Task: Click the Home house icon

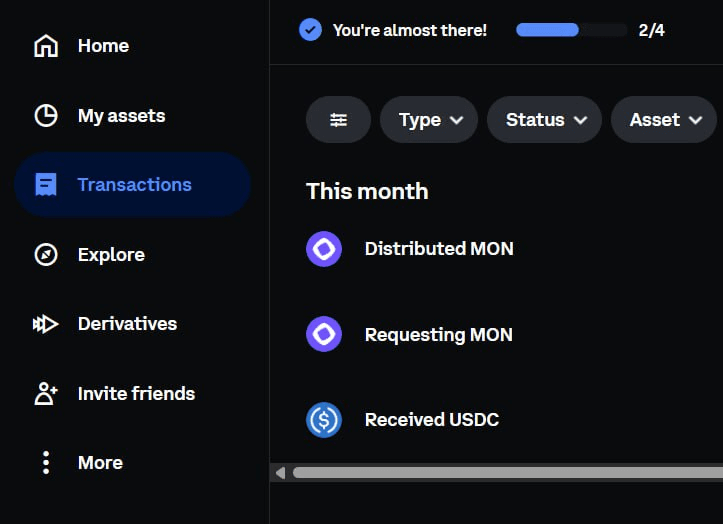Action: [46, 46]
